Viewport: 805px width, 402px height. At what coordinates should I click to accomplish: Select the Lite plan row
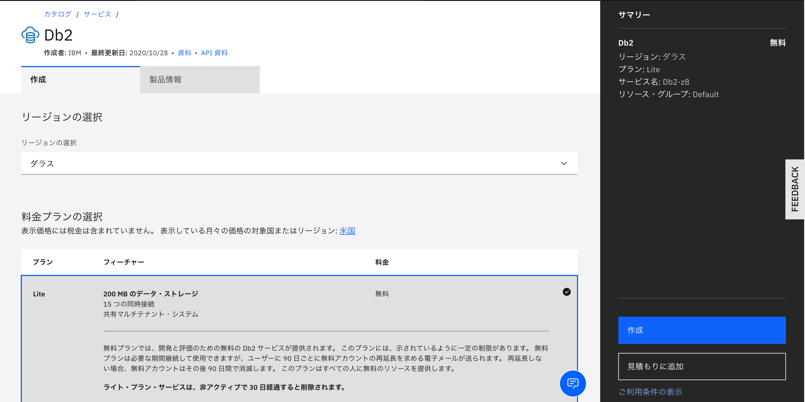pos(299,339)
